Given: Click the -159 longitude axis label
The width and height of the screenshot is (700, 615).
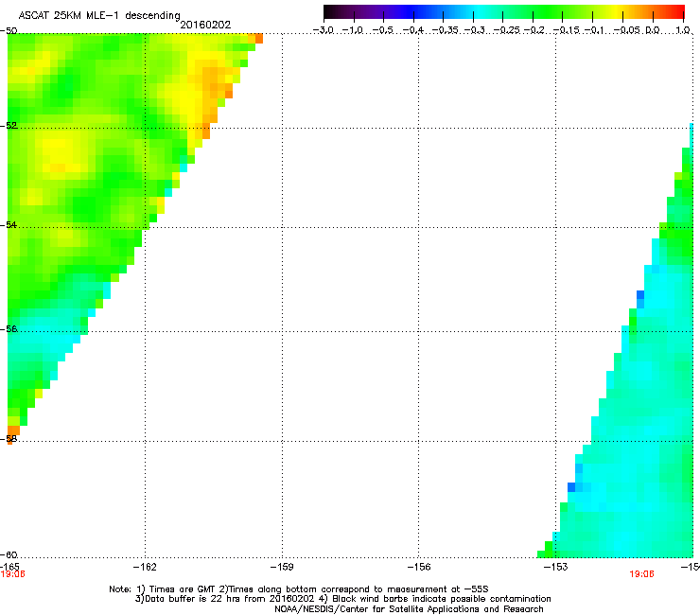Looking at the screenshot, I should (x=282, y=567).
